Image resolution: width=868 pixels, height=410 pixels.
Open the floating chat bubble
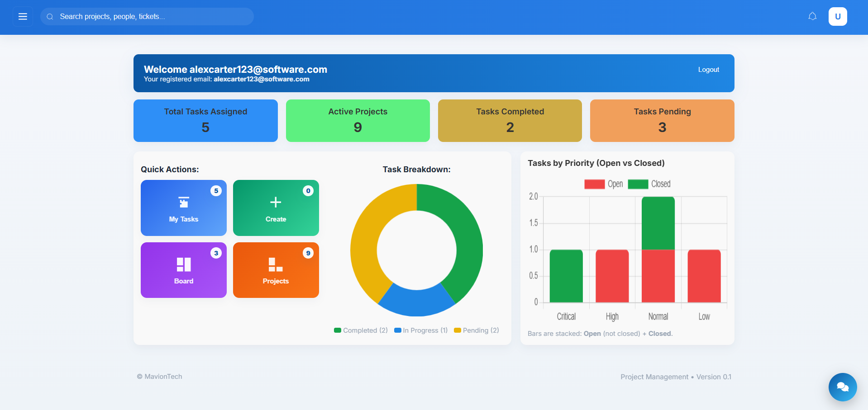point(842,387)
